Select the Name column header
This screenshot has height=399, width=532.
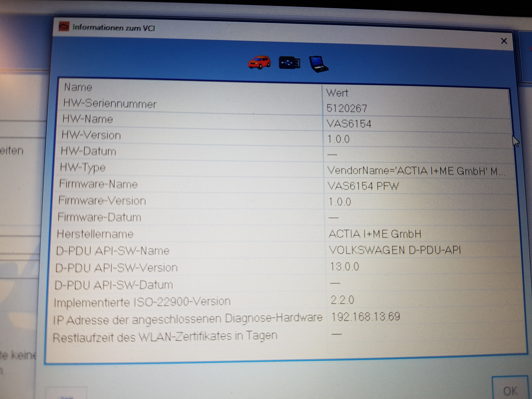pos(78,87)
